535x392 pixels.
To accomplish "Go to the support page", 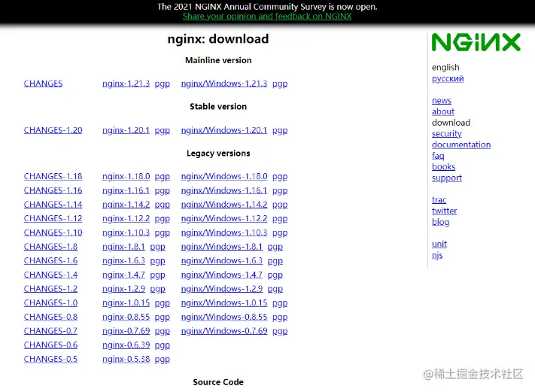I will point(447,178).
